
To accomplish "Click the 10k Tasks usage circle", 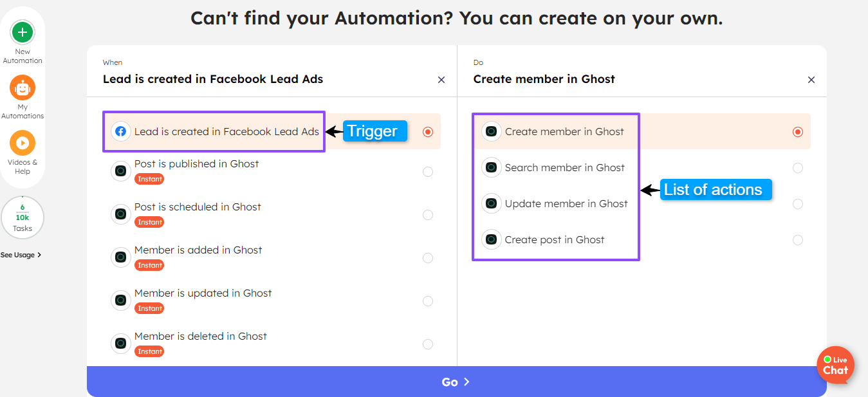I will (x=23, y=217).
